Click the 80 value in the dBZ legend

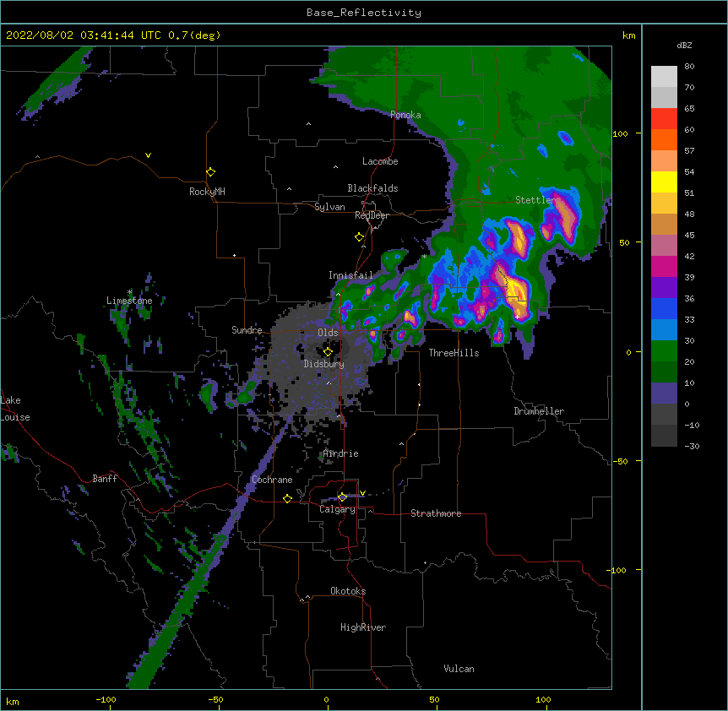click(689, 67)
